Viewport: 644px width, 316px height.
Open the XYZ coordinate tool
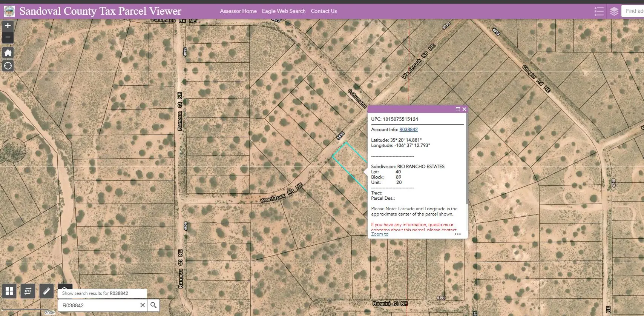pos(28,291)
